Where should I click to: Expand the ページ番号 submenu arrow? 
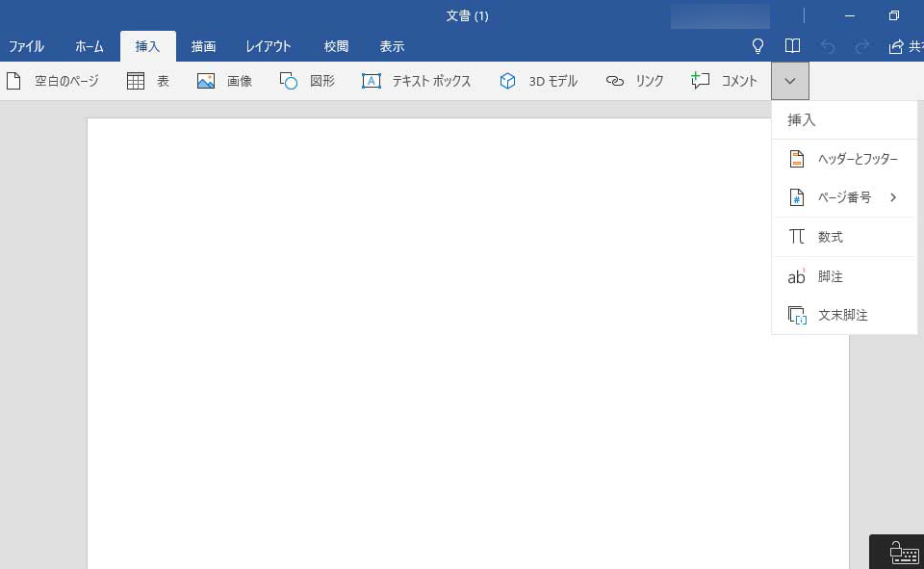893,197
